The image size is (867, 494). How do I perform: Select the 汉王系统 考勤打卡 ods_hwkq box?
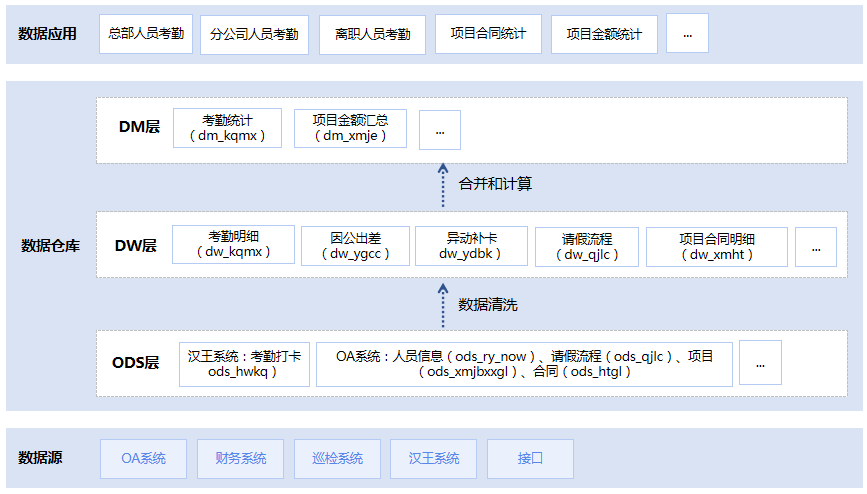[246, 364]
